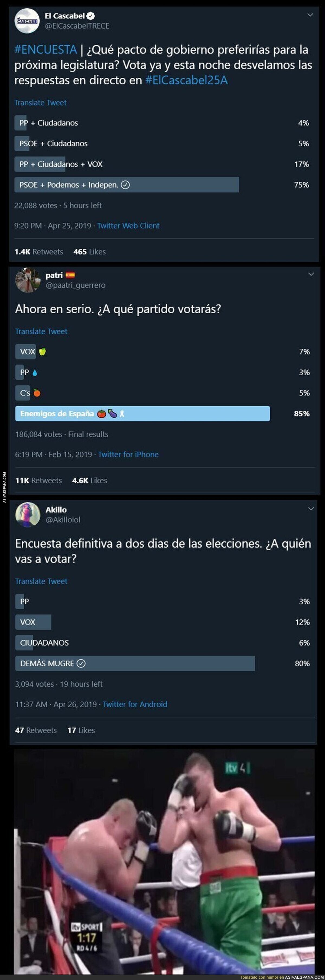Open the #ElCascabel25A hashtag
The width and height of the screenshot is (325, 980).
click(186, 80)
